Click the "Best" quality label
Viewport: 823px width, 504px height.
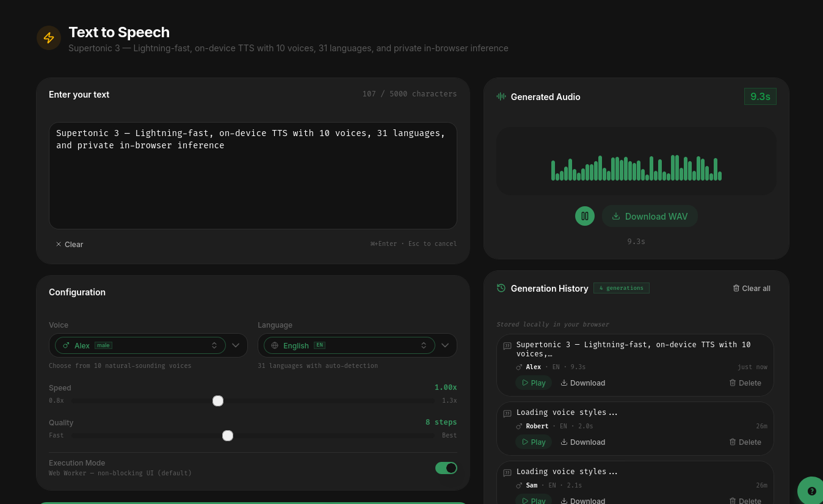(x=449, y=436)
